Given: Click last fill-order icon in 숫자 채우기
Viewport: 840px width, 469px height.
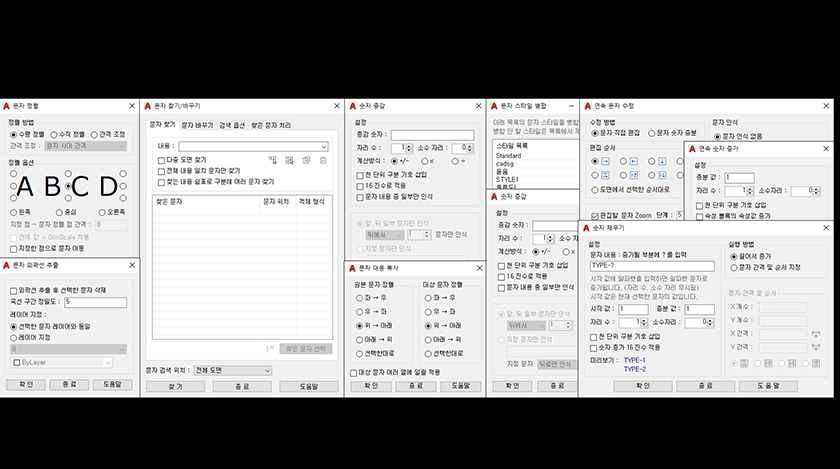Looking at the screenshot, I should tap(816, 363).
